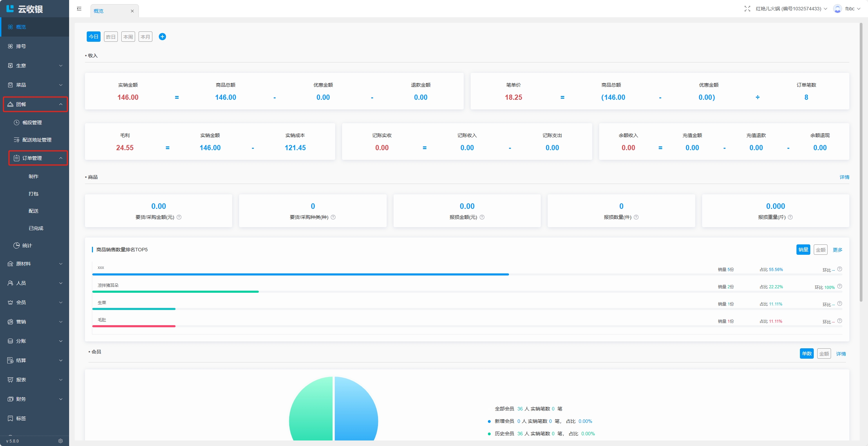Click help icon beside 报损金额(元)
868x446 pixels.
coord(482,217)
